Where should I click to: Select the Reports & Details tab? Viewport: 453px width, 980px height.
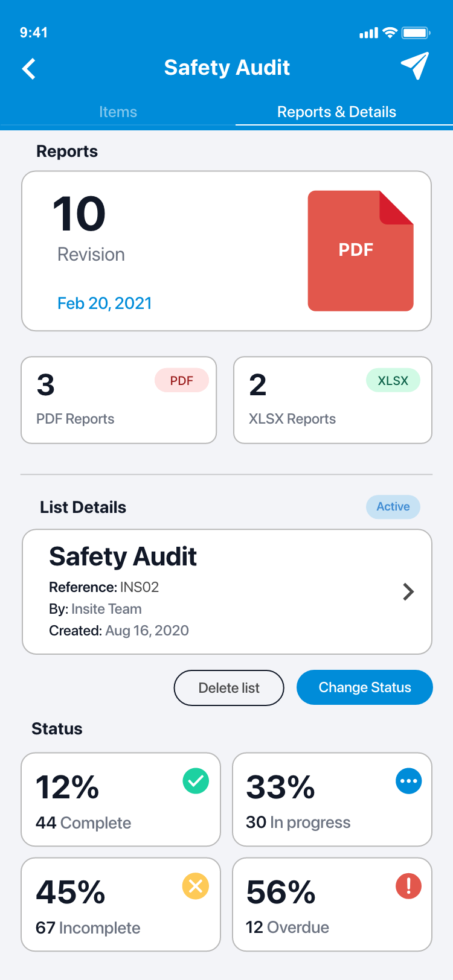tap(336, 112)
